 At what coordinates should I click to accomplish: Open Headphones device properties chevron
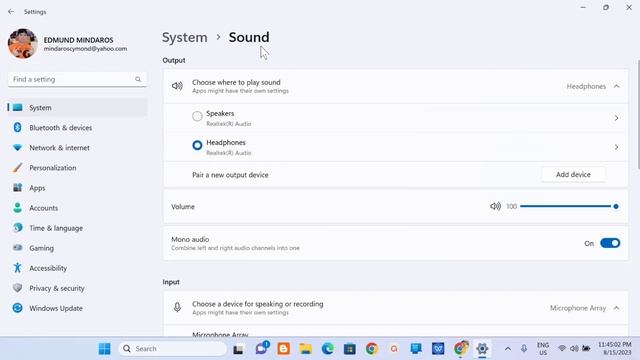pos(616,147)
